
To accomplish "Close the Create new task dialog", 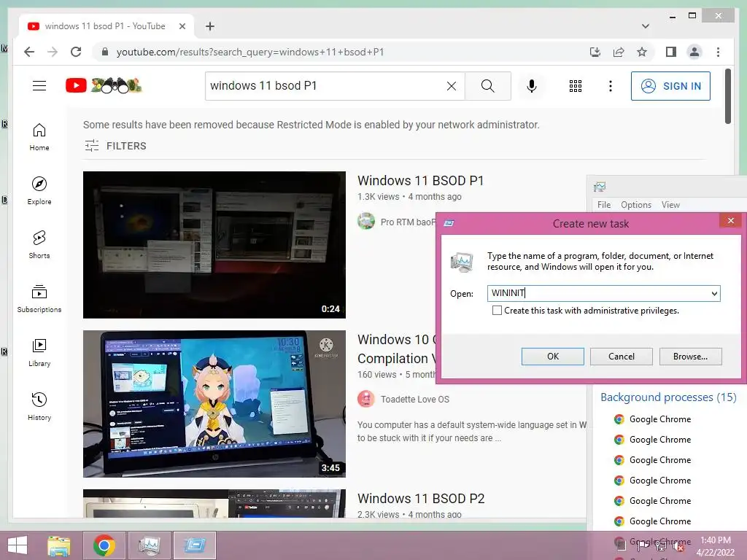I will tap(730, 220).
